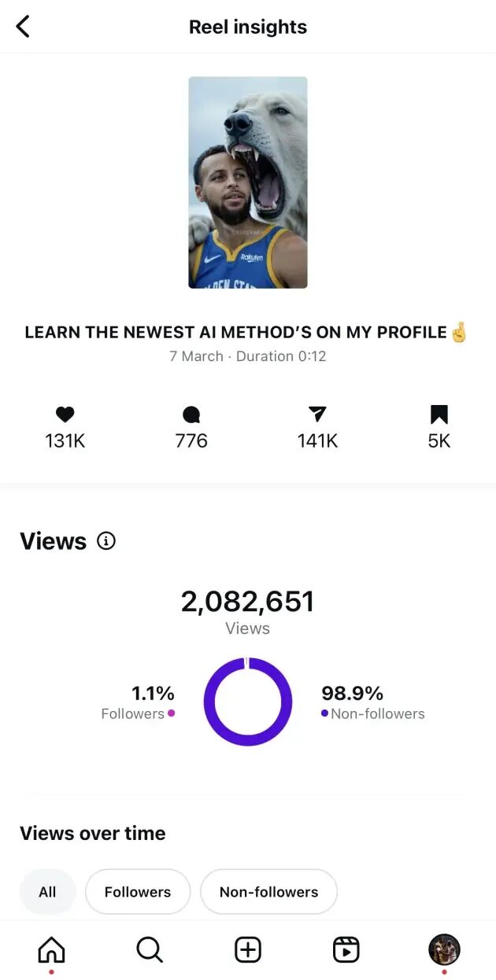Tap the 98.9% Non-followers label
496x980 pixels.
click(372, 702)
